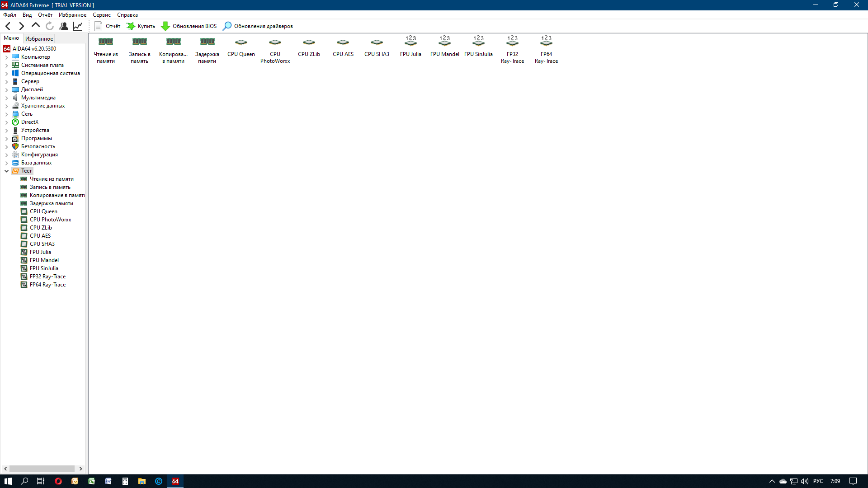
Task: Click the Отчёт toolbar button
Action: pos(108,26)
